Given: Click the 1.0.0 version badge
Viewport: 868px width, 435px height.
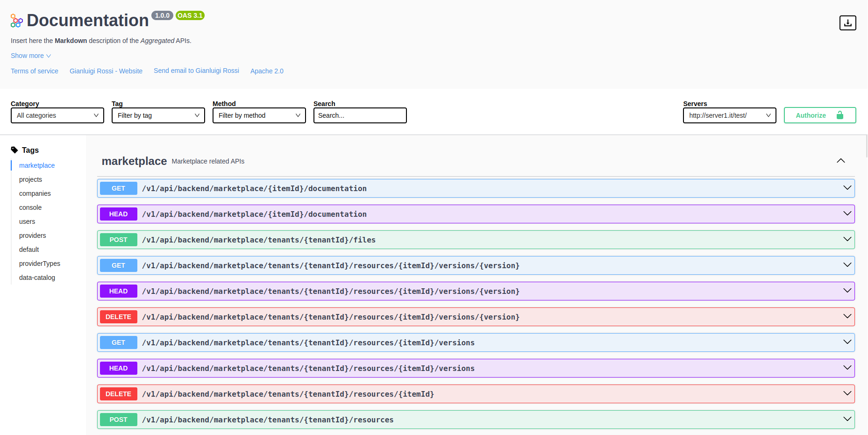Looking at the screenshot, I should point(162,15).
